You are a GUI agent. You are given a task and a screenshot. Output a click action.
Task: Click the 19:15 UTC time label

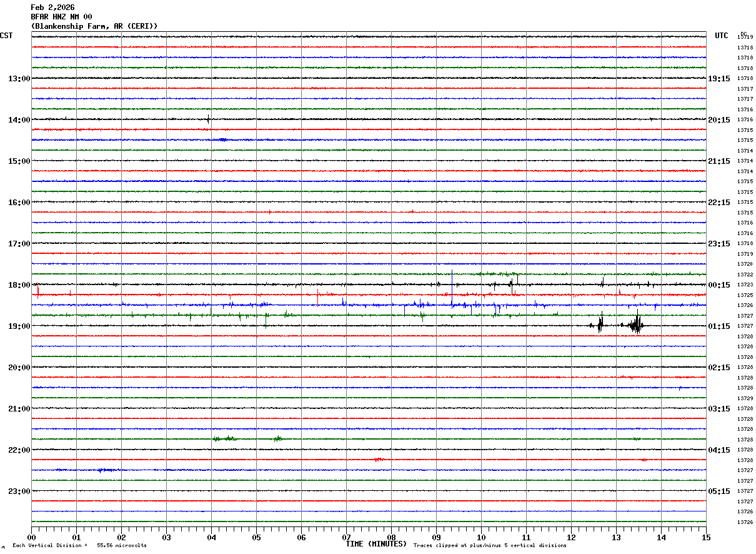[719, 79]
